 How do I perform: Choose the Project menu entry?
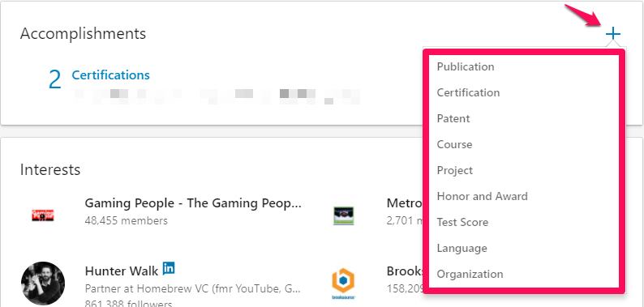point(455,170)
